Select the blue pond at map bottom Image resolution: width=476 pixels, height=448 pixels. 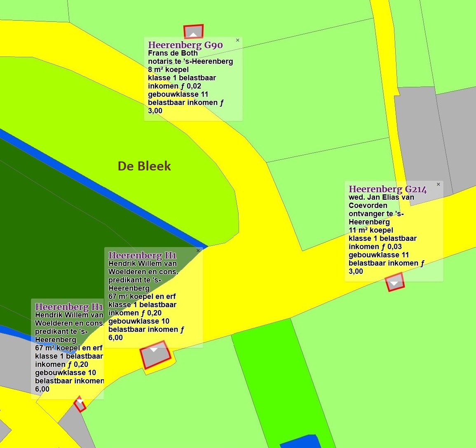coord(301,441)
